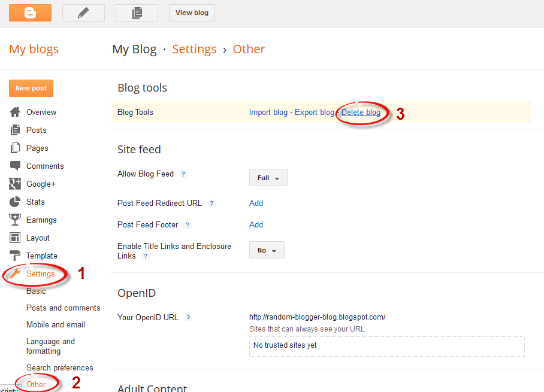The image size is (544, 392).
Task: Click the Overview house icon
Action: tap(15, 112)
